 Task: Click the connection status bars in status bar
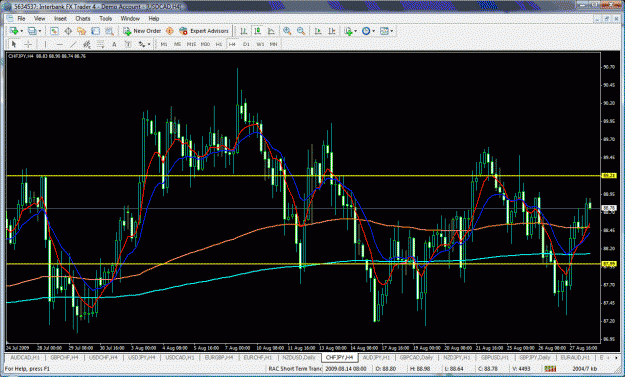pyautogui.click(x=550, y=369)
